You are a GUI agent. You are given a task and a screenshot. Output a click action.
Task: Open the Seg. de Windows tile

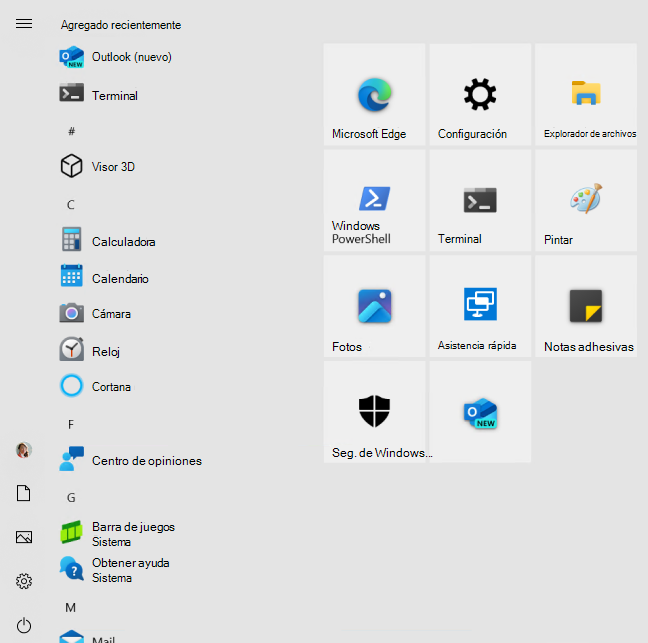pos(374,412)
